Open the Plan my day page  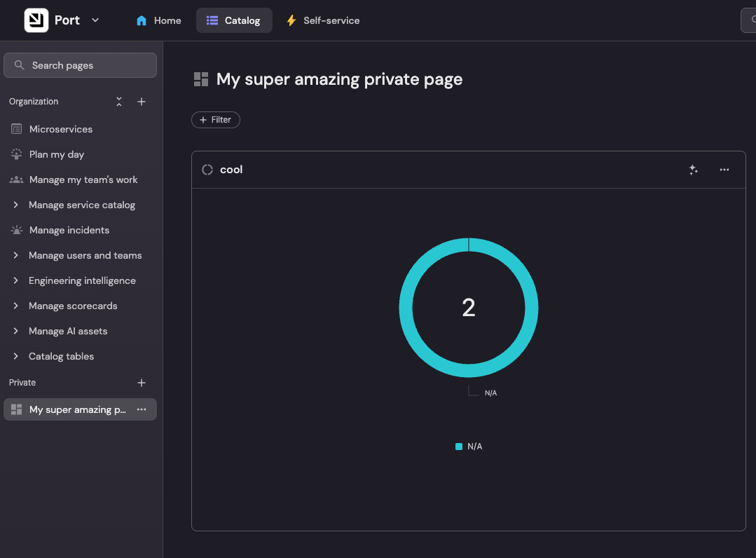pyautogui.click(x=80, y=154)
